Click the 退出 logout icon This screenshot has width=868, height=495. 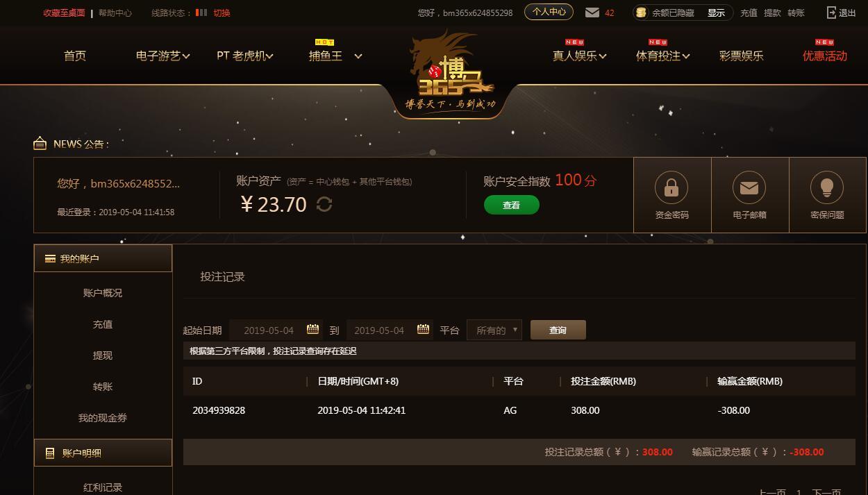point(831,12)
